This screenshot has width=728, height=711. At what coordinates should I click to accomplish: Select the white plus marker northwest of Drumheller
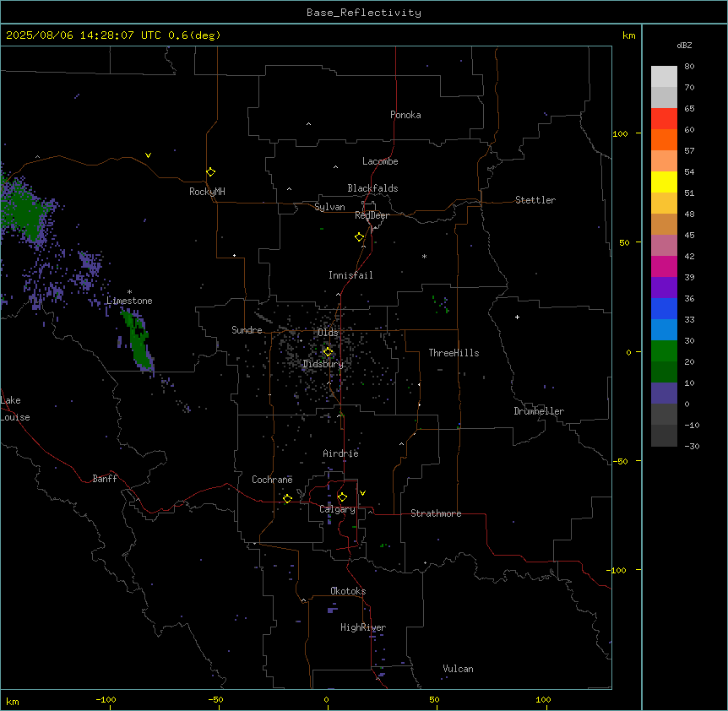coord(517,317)
